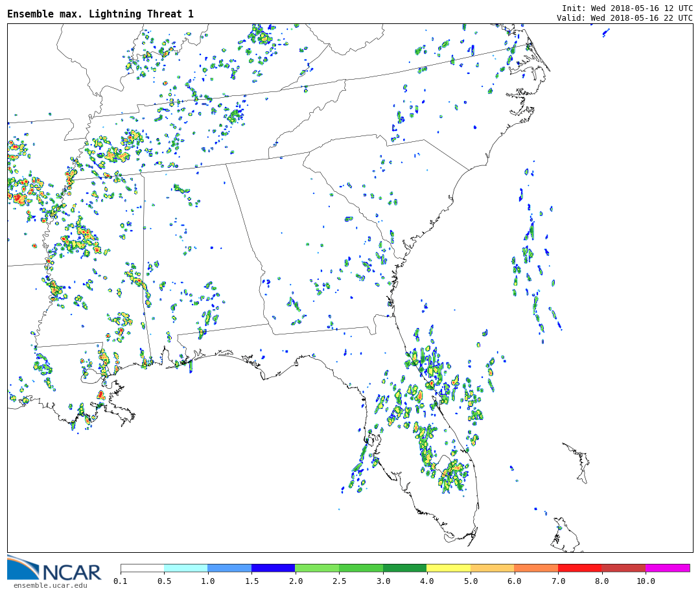Image resolution: width=700 pixels, height=593 pixels.
Task: Select the dark red 8.0–10.0 colorbar segment
Action: (624, 568)
